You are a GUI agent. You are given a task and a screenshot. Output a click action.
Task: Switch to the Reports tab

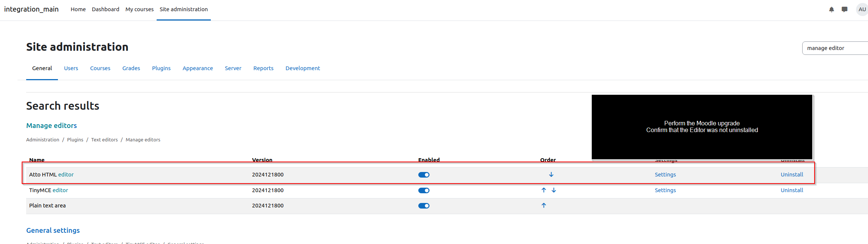(x=264, y=68)
